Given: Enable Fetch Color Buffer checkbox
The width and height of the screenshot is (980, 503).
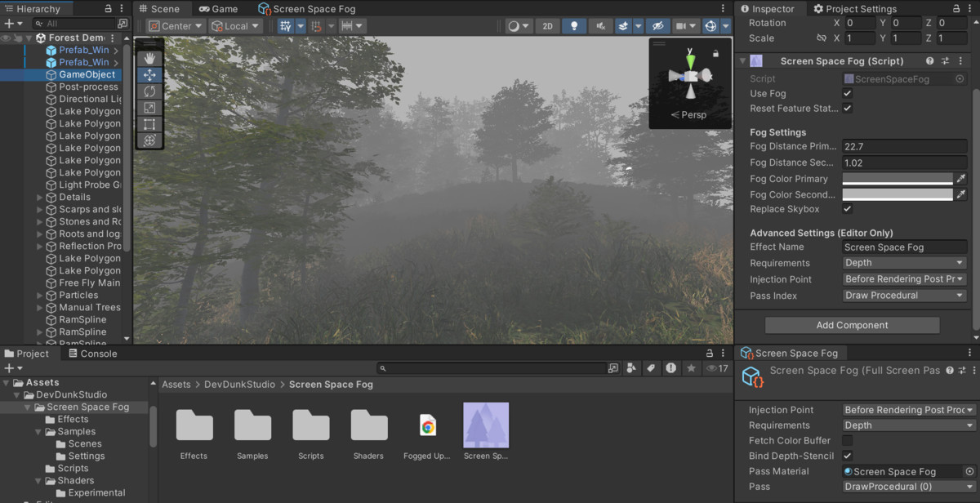Looking at the screenshot, I should (848, 441).
